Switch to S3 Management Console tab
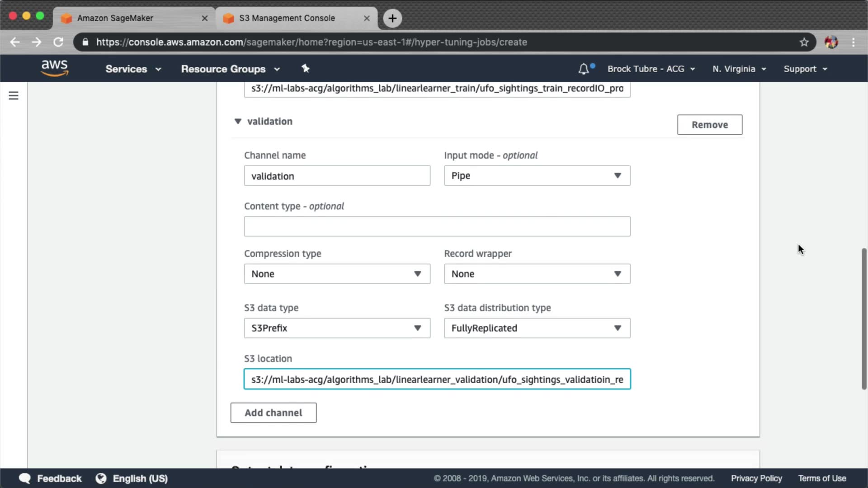This screenshot has width=868, height=488. (287, 18)
